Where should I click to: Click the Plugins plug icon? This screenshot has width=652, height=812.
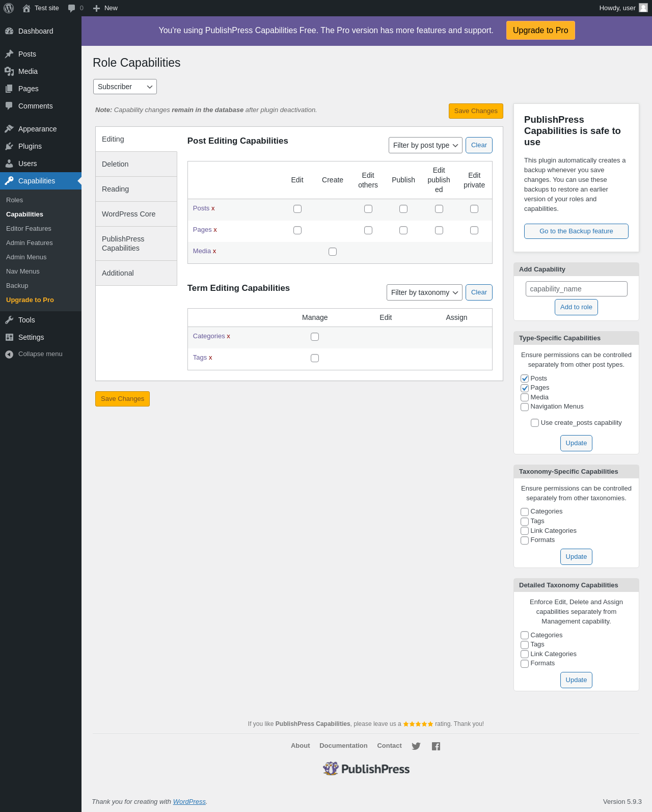[x=9, y=146]
